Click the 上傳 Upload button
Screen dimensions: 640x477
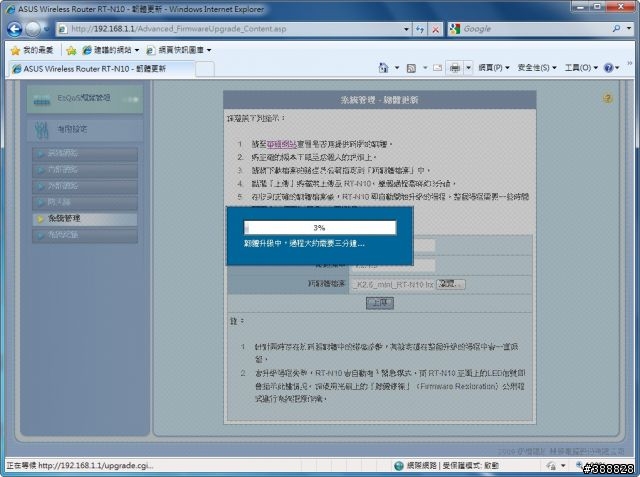click(380, 303)
